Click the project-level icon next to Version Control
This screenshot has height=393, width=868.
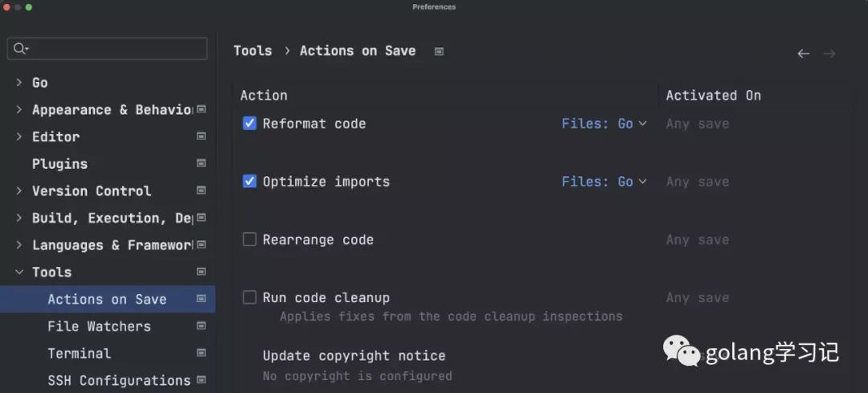point(202,190)
